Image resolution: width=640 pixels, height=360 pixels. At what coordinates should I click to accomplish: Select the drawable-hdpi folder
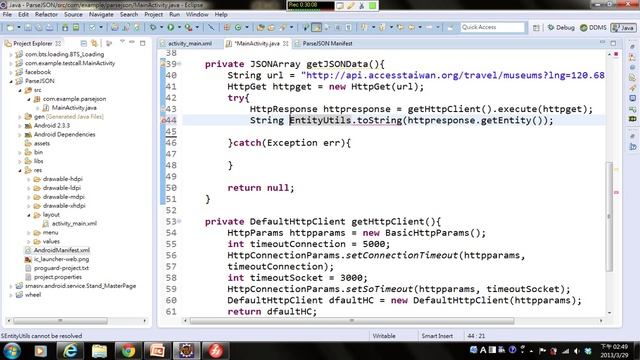(x=62, y=179)
